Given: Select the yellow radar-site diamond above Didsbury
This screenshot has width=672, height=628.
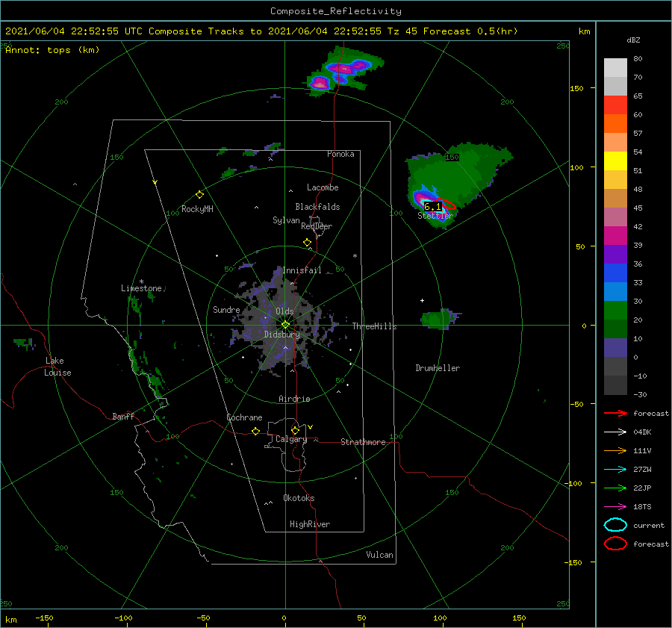Looking at the screenshot, I should point(285,325).
